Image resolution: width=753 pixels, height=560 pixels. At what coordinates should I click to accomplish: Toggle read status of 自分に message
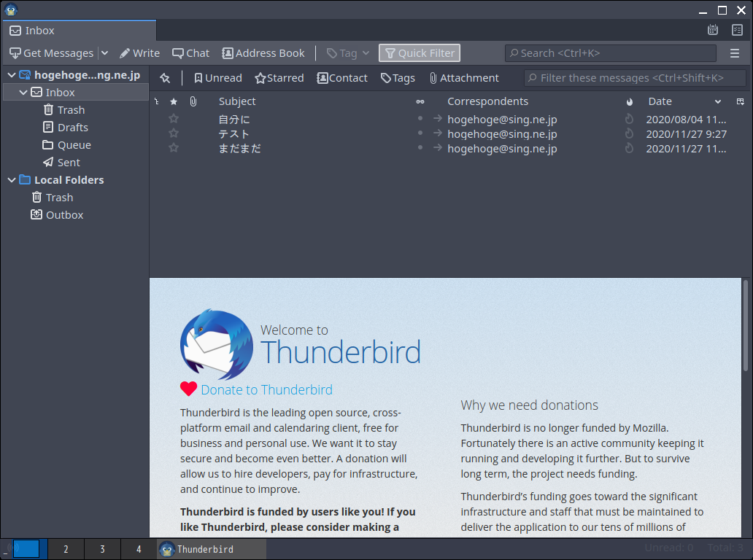pyautogui.click(x=420, y=118)
